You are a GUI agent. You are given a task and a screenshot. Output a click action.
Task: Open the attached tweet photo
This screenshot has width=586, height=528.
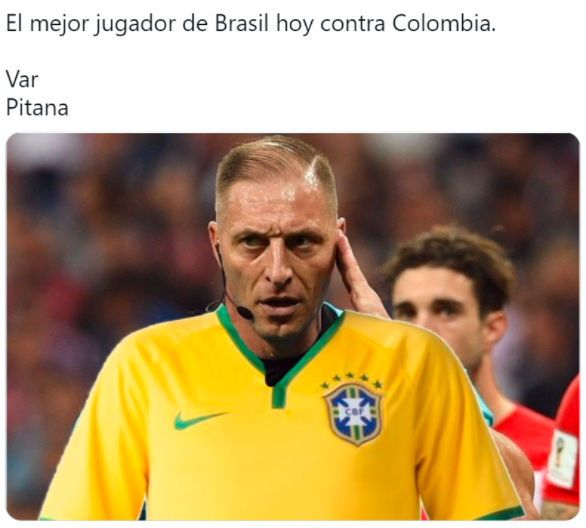pos(293,327)
